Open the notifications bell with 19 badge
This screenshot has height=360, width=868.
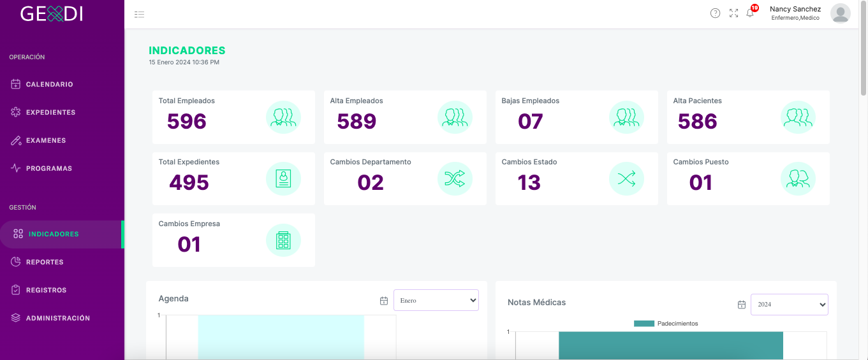(x=751, y=13)
